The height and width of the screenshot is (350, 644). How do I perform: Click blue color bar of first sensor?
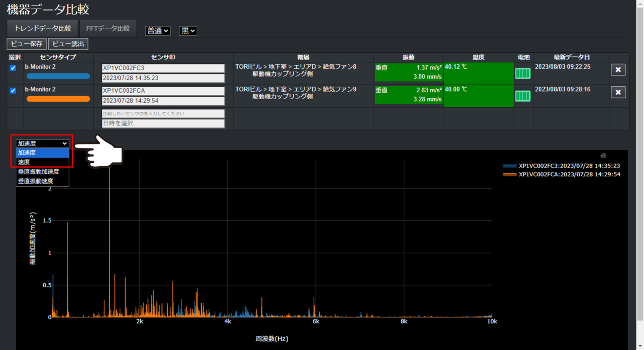pos(58,76)
